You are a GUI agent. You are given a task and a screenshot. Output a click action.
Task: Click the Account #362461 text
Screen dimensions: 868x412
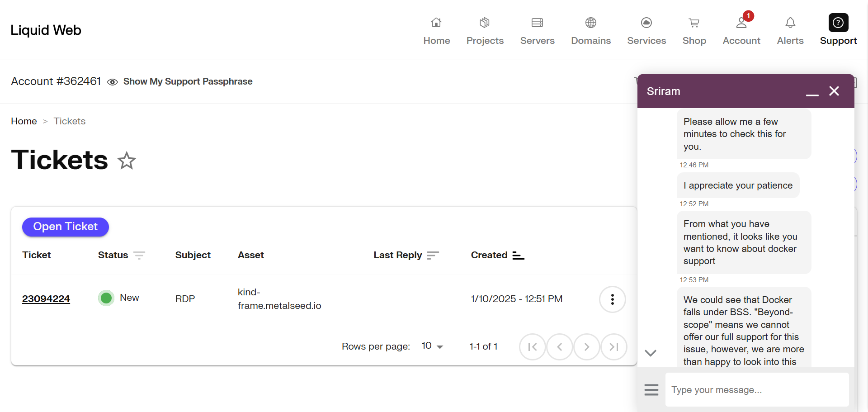click(56, 81)
